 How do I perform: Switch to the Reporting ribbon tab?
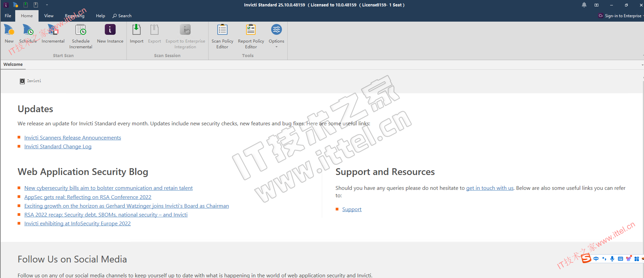point(75,16)
